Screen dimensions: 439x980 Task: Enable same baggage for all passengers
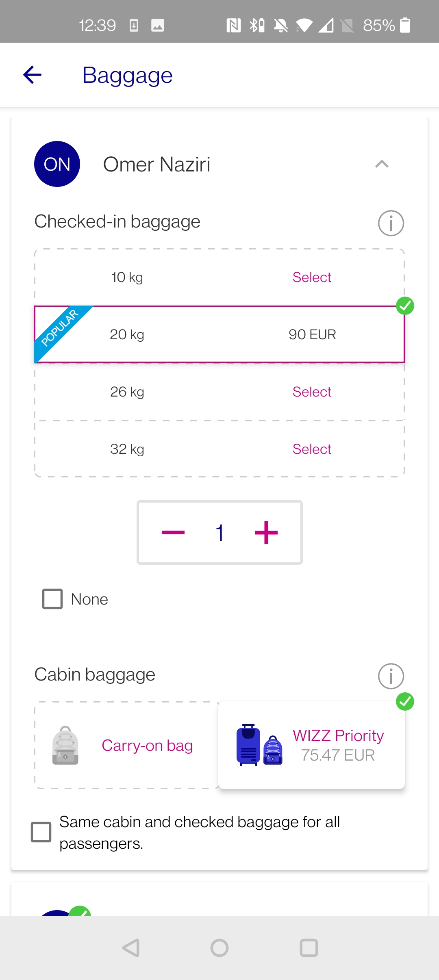pos(41,832)
